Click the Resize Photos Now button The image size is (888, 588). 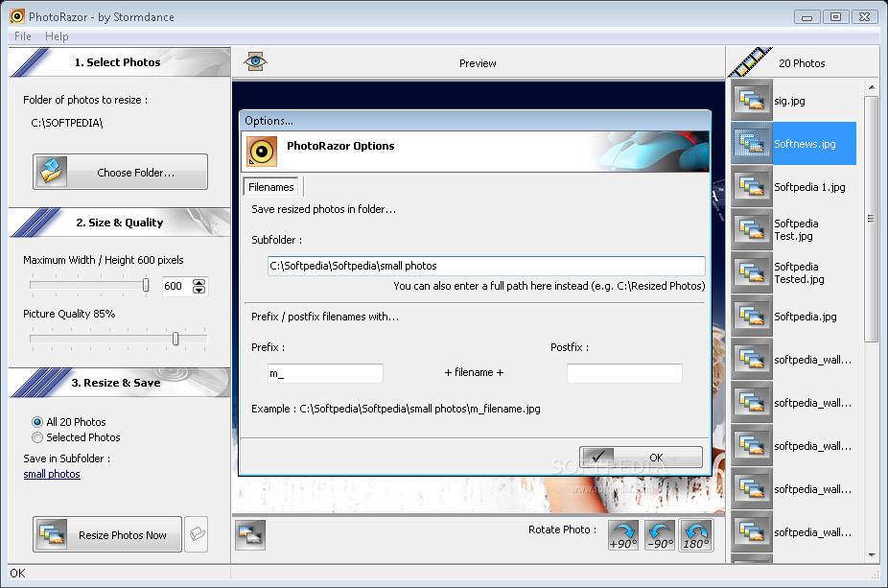coord(107,534)
